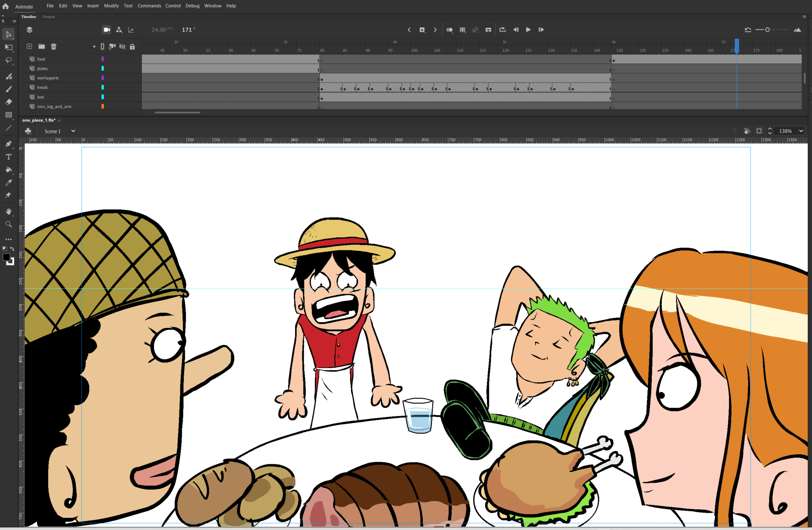The height and width of the screenshot is (530, 812).
Task: Go to previous keyframe arrow
Action: click(409, 30)
